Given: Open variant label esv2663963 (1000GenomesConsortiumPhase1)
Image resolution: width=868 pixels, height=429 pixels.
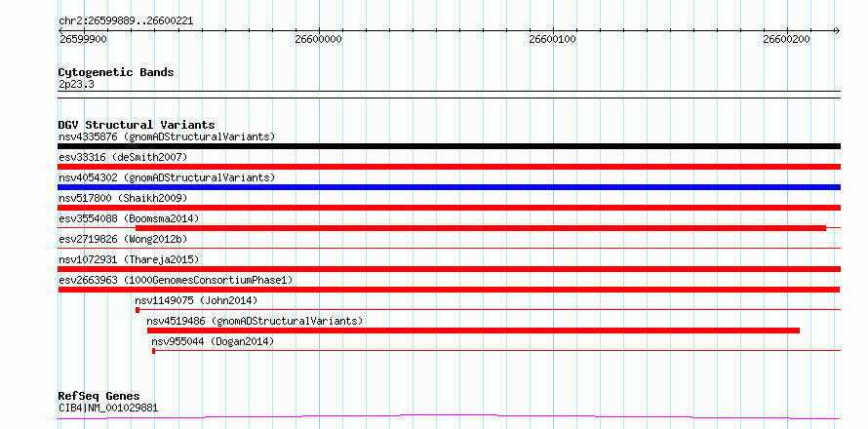Looking at the screenshot, I should click(176, 280).
